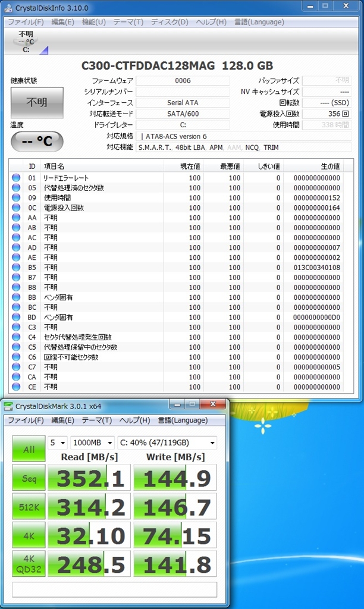Image resolution: width=364 pixels, height=609 pixels.
Task: Click status circle for ID B5 row
Action: (16, 268)
